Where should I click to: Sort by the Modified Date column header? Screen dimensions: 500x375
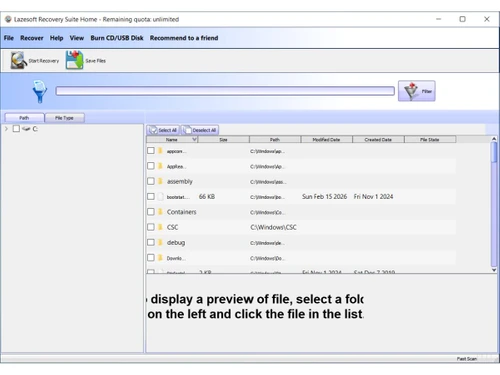pyautogui.click(x=326, y=139)
